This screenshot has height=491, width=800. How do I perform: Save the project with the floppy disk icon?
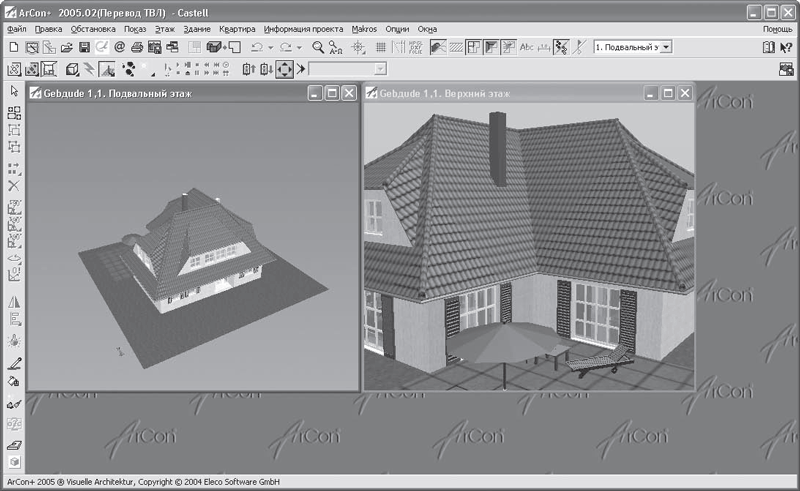tap(85, 47)
